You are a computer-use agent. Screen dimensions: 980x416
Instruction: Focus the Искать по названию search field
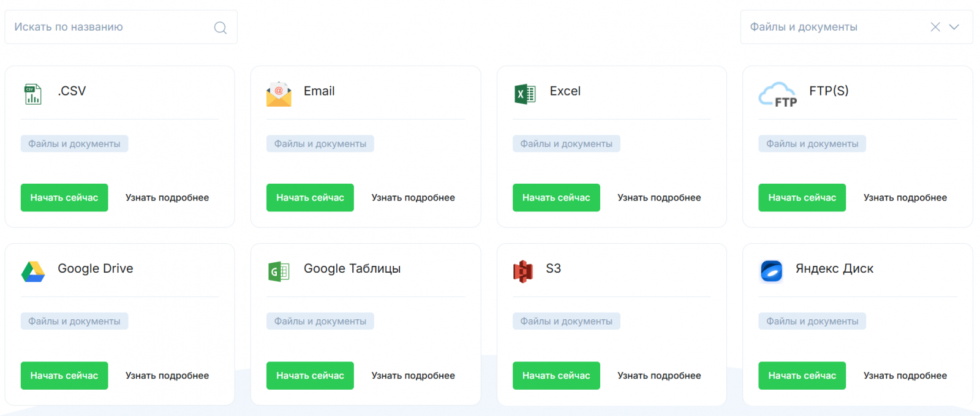(x=110, y=27)
